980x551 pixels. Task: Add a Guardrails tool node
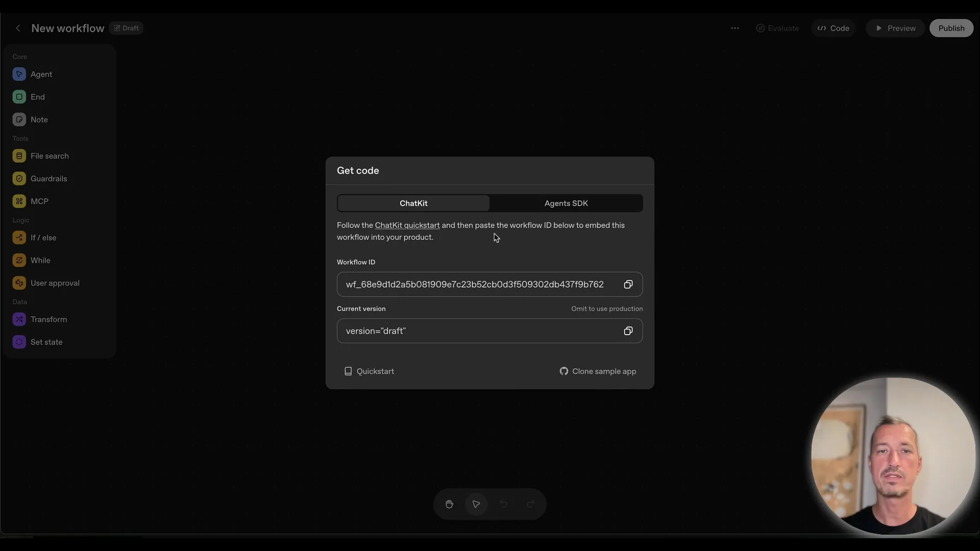48,179
